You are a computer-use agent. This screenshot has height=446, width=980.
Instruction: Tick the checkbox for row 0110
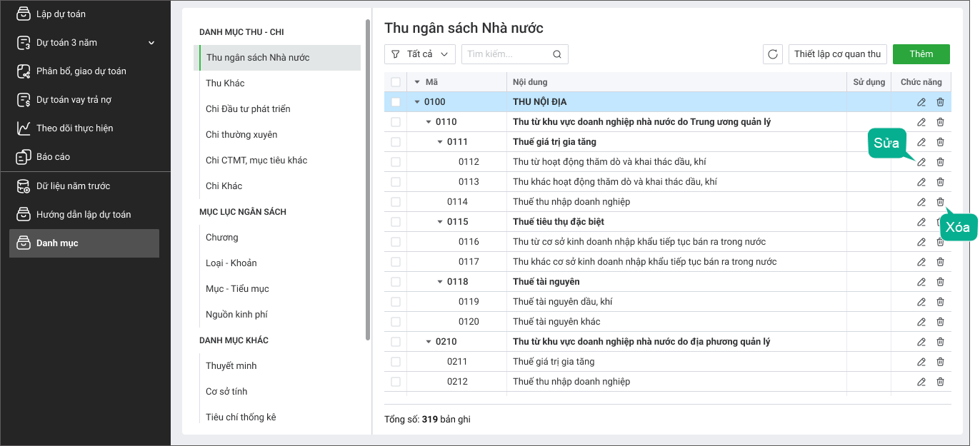tap(396, 122)
